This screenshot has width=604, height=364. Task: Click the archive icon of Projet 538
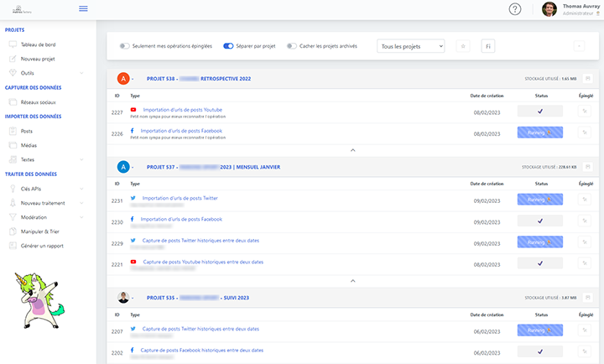point(588,79)
